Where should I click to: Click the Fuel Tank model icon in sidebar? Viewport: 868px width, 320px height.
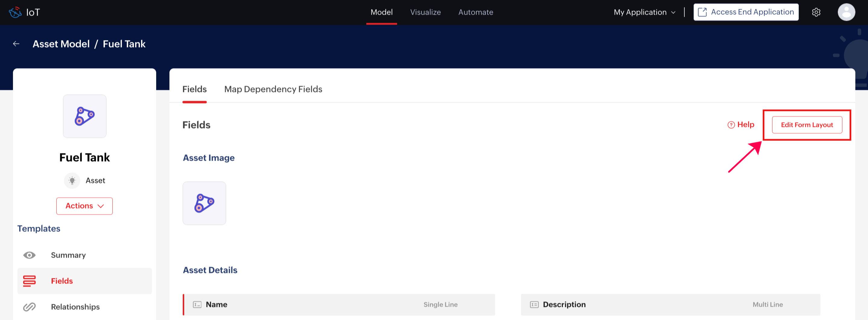click(85, 116)
